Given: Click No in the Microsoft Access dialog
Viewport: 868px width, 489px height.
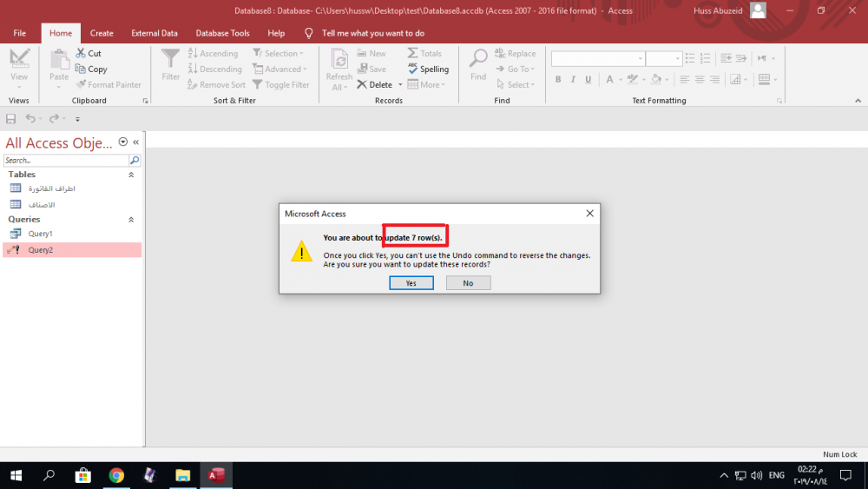Looking at the screenshot, I should (x=469, y=283).
